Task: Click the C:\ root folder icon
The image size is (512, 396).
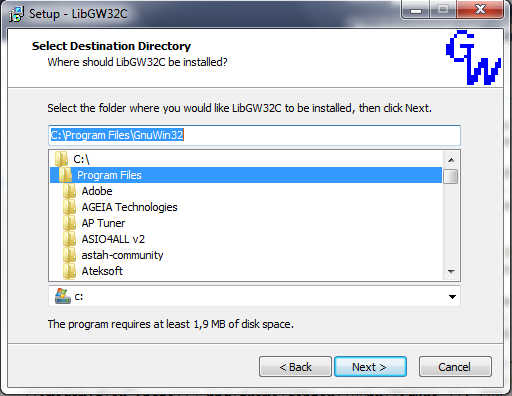Action: pyautogui.click(x=61, y=159)
